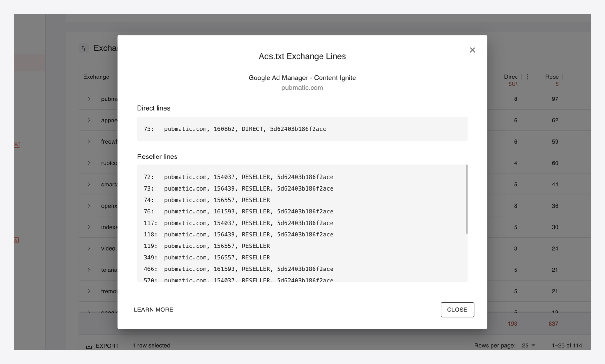Click reseller count 97 in the first row
This screenshot has height=364, width=605.
click(555, 99)
